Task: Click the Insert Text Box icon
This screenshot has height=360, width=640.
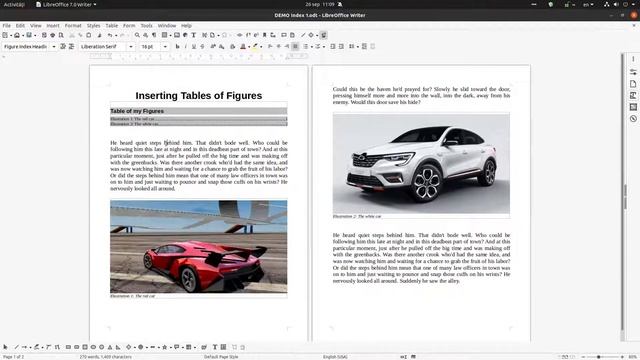Action: (194, 36)
